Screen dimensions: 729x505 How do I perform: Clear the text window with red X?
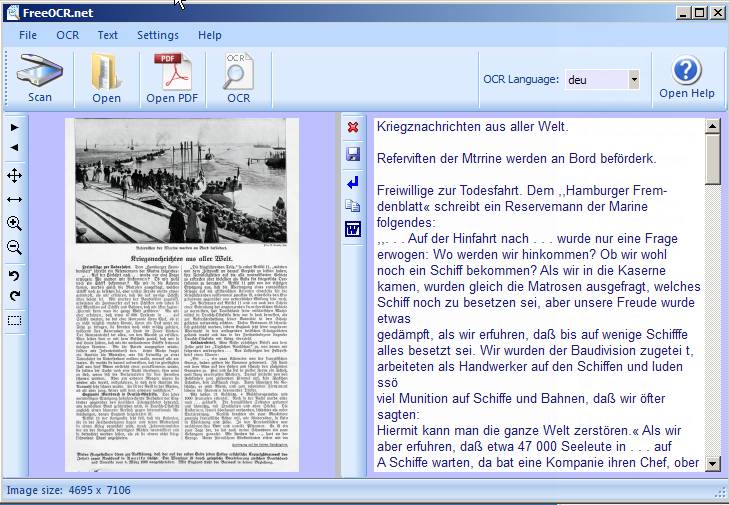pyautogui.click(x=353, y=127)
